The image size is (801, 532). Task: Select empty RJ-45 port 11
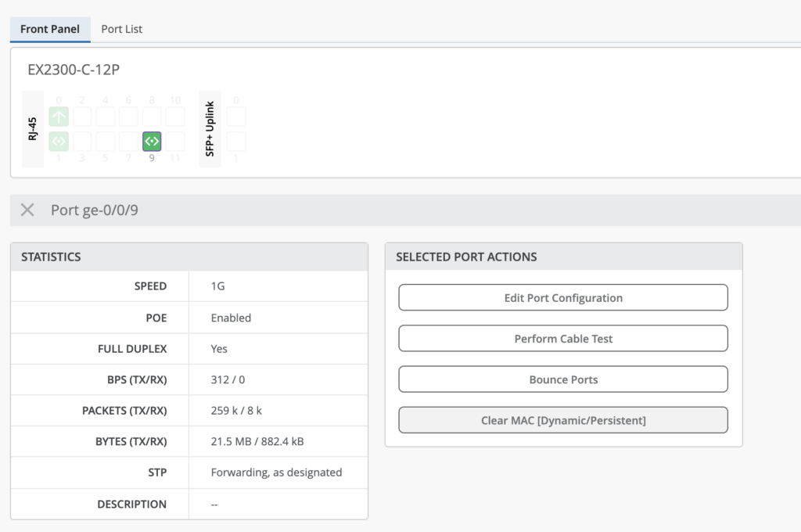coord(175,142)
